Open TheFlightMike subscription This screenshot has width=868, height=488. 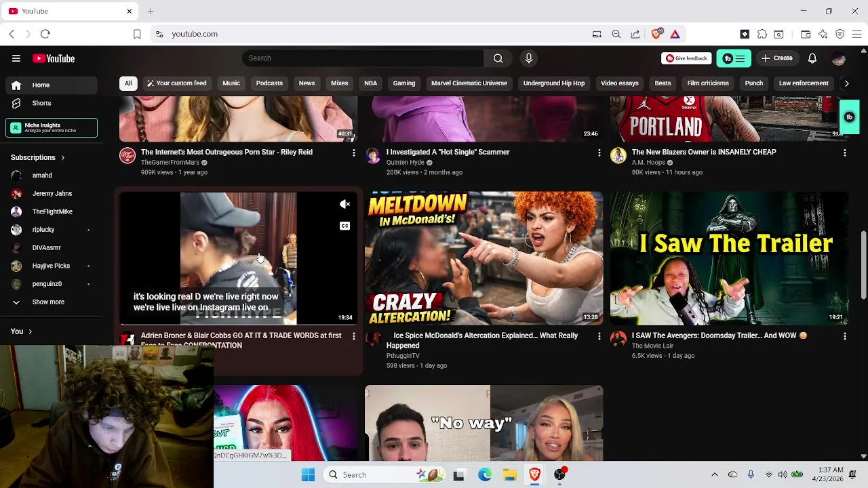point(51,211)
